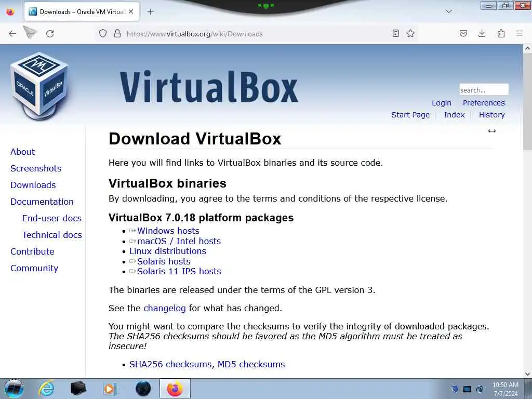Screen dimensions: 532x399
Task: Open the SHA256 checksums link
Action: 170,364
